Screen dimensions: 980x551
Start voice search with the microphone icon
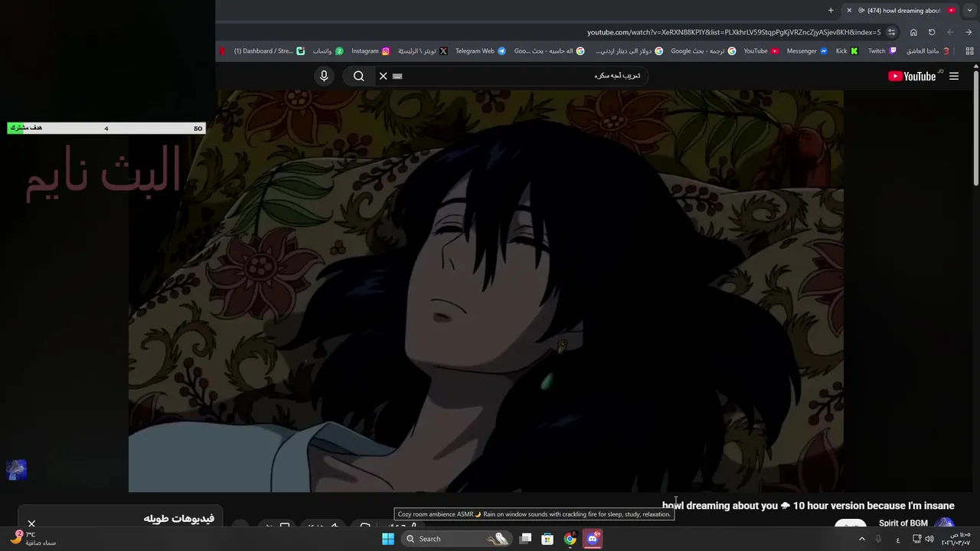tap(324, 76)
